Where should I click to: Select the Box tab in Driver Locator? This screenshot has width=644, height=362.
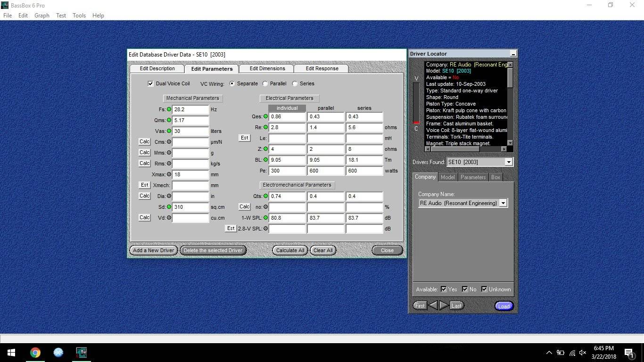tap(495, 177)
